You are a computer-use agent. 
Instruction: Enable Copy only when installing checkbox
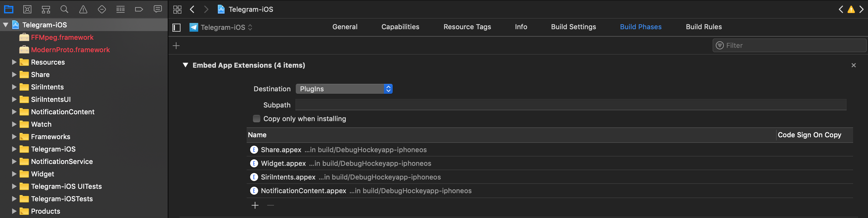click(256, 119)
